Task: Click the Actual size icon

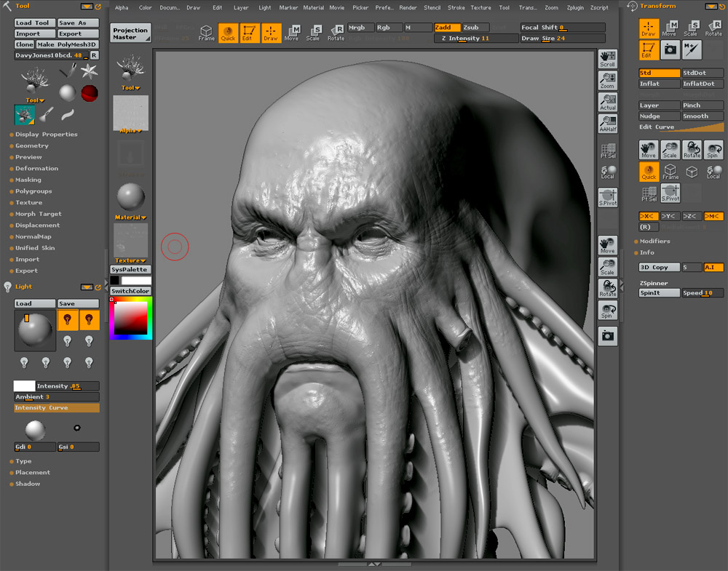Action: coord(607,102)
